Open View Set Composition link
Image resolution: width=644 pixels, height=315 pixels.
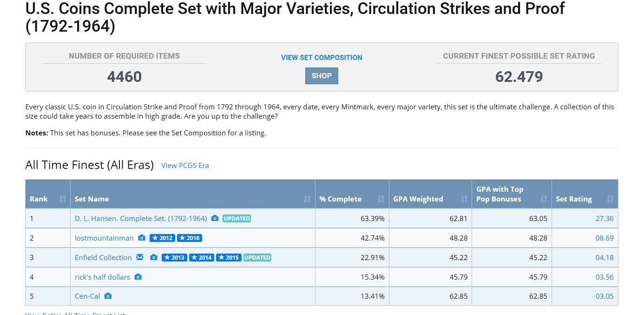point(322,58)
